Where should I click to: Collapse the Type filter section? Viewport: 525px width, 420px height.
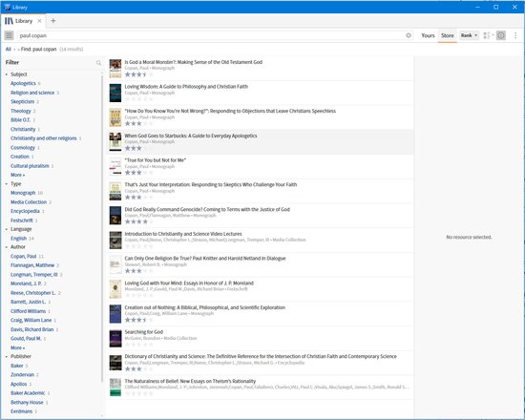tap(7, 184)
